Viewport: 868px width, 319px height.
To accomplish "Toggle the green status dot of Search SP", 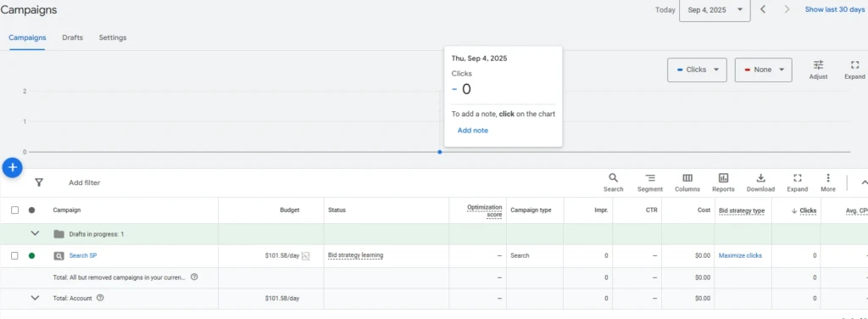I will click(x=31, y=255).
